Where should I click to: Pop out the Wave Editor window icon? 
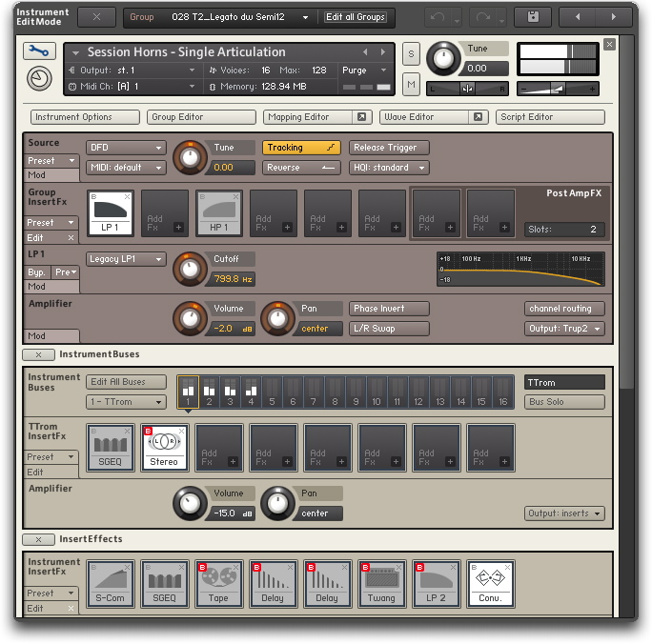pyautogui.click(x=479, y=117)
